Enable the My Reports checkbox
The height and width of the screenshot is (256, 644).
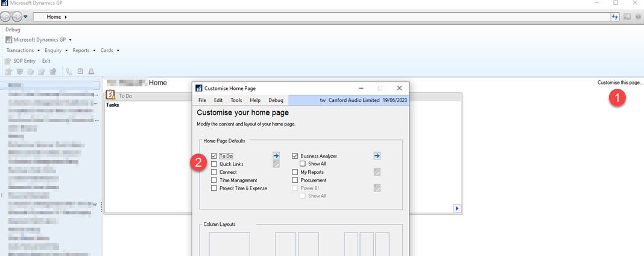point(295,172)
